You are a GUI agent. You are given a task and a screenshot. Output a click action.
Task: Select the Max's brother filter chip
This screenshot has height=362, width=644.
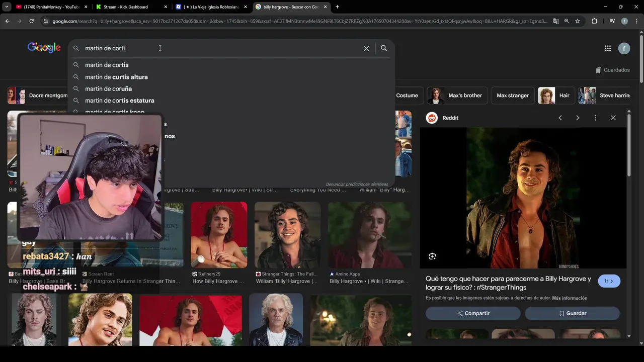click(457, 96)
